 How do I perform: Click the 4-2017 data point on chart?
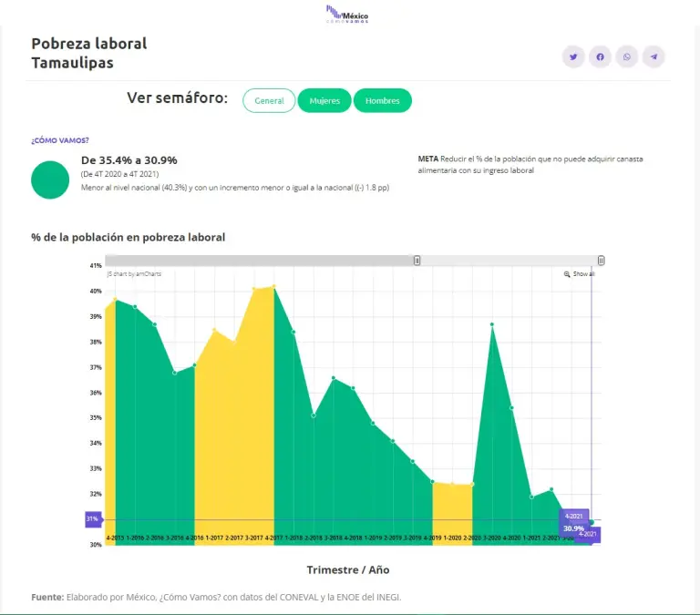273,287
